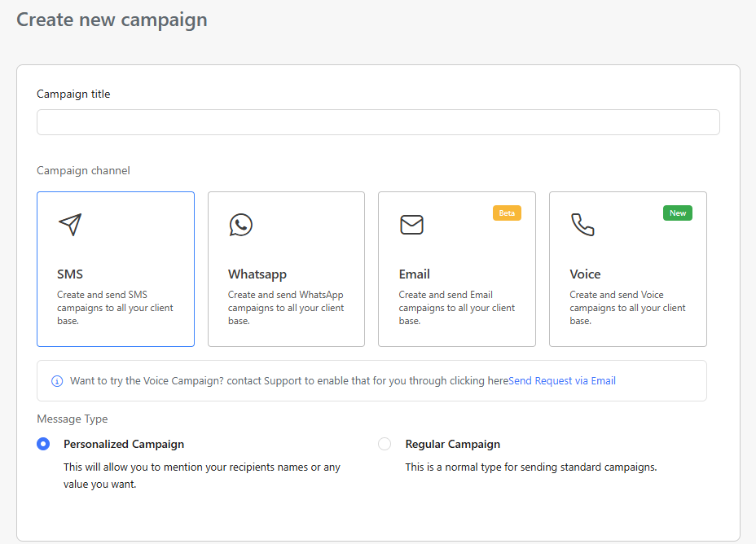Image resolution: width=756 pixels, height=544 pixels.
Task: Click the Personalized Campaign label text
Action: (124, 445)
